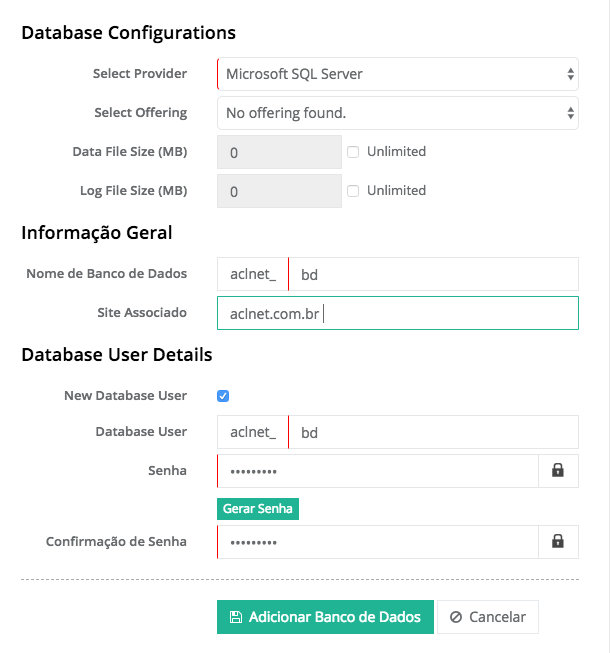Open the Select Provider dropdown

click(397, 74)
